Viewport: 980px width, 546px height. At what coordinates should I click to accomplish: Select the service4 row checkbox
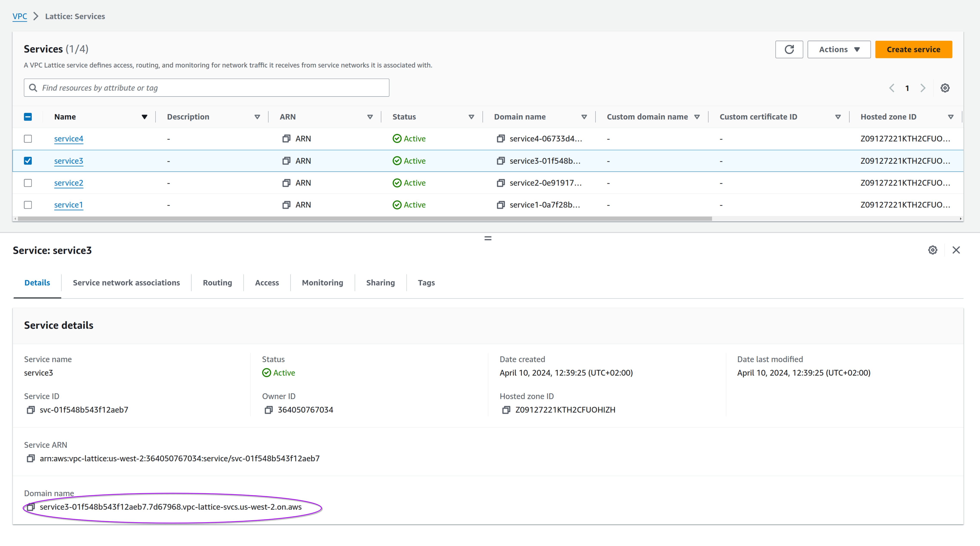coord(28,139)
